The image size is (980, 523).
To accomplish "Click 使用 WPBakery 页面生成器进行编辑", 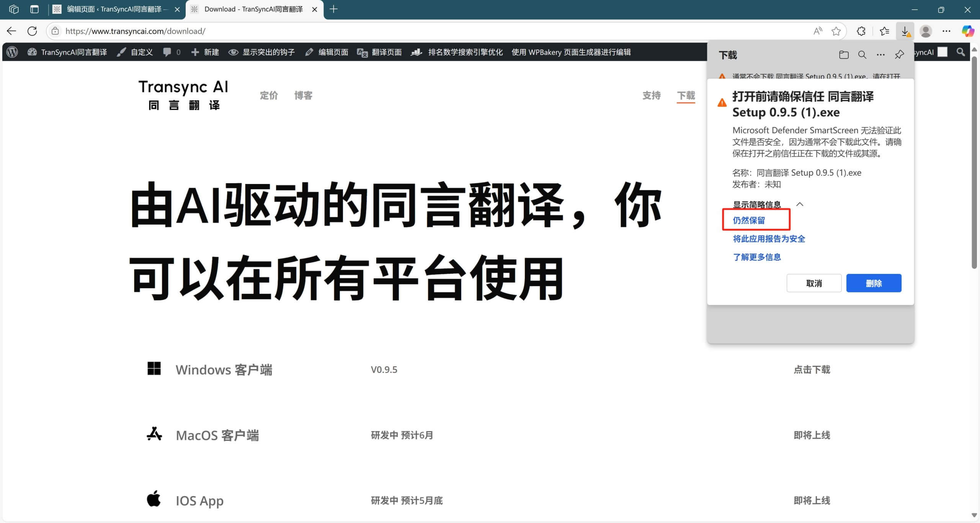I will tap(571, 52).
